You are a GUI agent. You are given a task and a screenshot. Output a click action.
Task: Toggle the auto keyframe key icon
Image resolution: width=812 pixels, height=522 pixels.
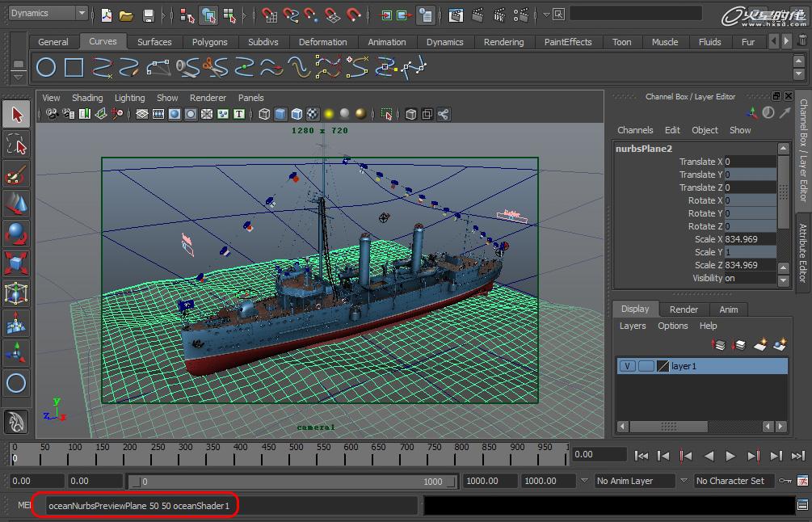tap(785, 481)
